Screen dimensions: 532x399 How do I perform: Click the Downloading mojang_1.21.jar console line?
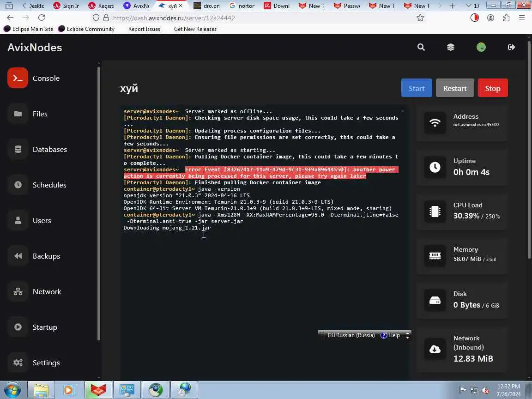pos(167,228)
